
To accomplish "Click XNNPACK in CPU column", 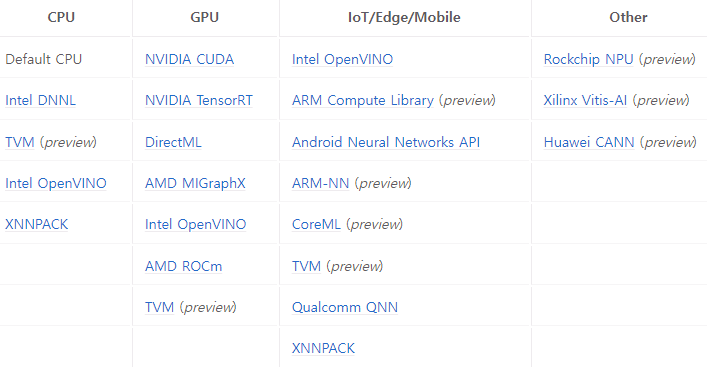I will coord(37,224).
